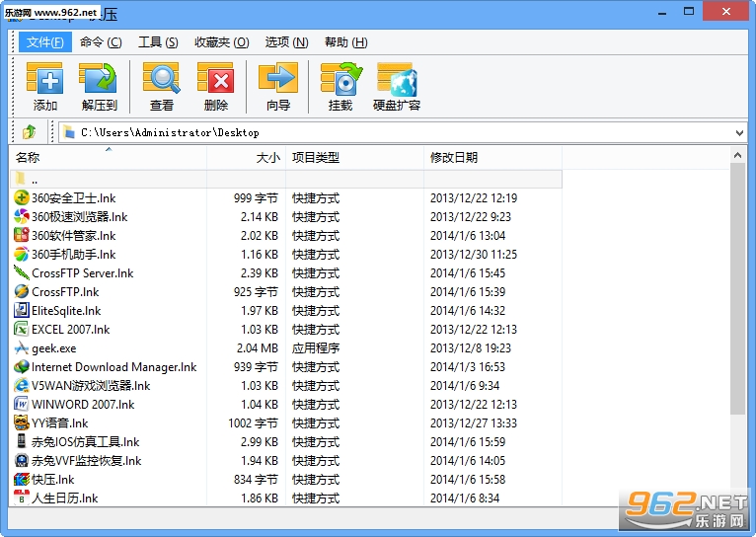Image resolution: width=756 pixels, height=537 pixels.
Task: Select the 赤兔VVF监控恢复.lnk icon
Action: tap(21, 460)
